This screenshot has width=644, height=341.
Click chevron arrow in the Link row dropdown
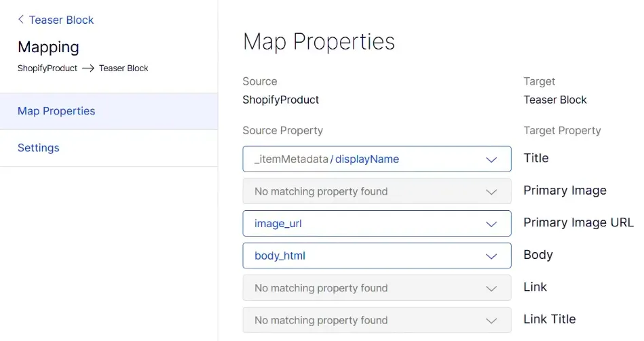point(491,289)
